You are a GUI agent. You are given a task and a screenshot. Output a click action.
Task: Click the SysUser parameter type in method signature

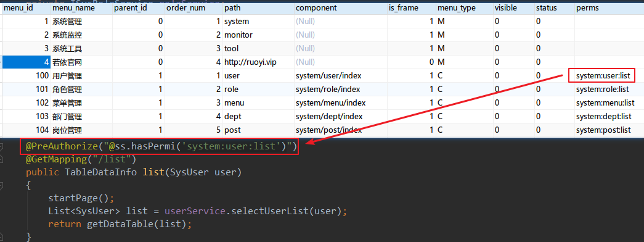click(189, 172)
